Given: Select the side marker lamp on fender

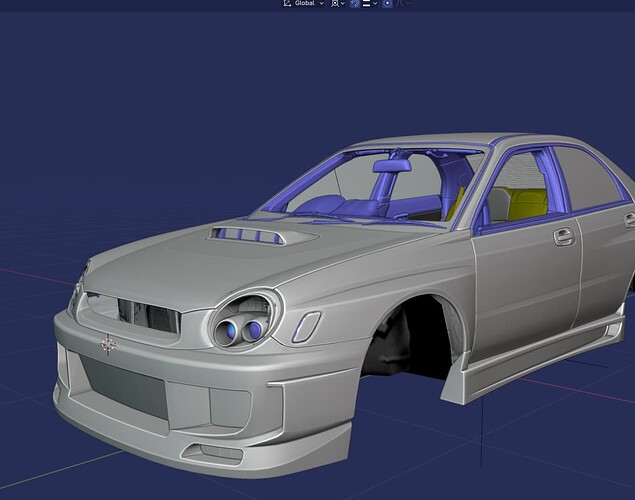Looking at the screenshot, I should coord(306,326).
